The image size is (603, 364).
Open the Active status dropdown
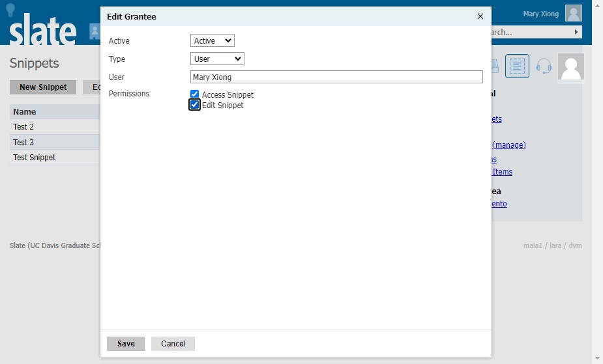pos(213,41)
